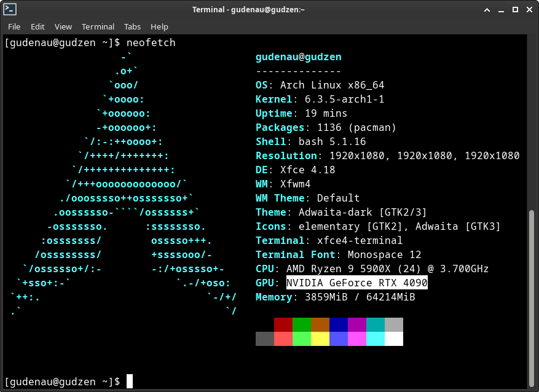Open the Terminal menu
The height and width of the screenshot is (392, 539).
(x=98, y=26)
